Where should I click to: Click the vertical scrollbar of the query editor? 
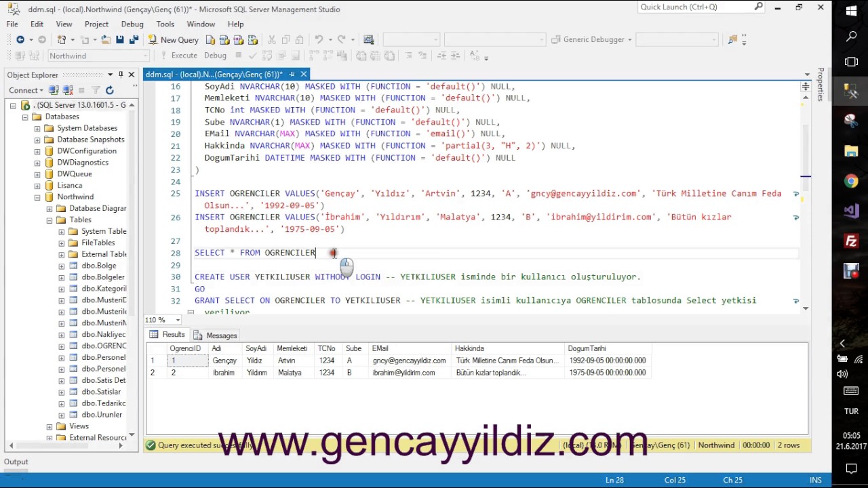tap(806, 201)
